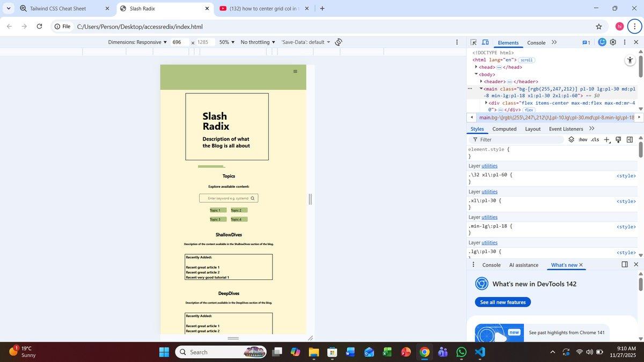Toggle the device toolbar icon
644x362 pixels.
coord(485,42)
